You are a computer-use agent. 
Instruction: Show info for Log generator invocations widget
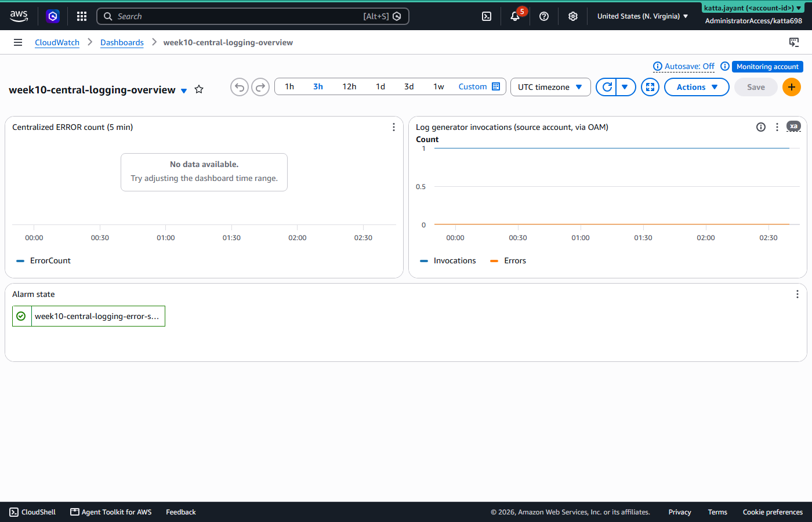coord(761,127)
